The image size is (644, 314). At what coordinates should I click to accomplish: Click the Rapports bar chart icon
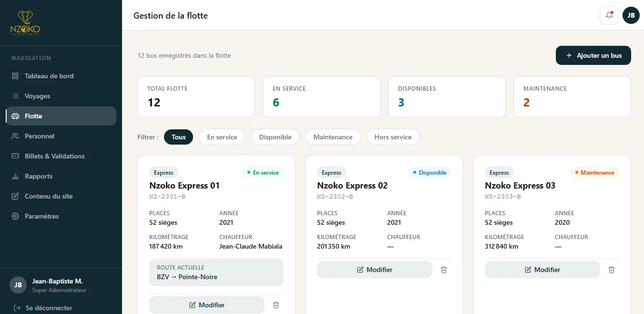click(15, 176)
